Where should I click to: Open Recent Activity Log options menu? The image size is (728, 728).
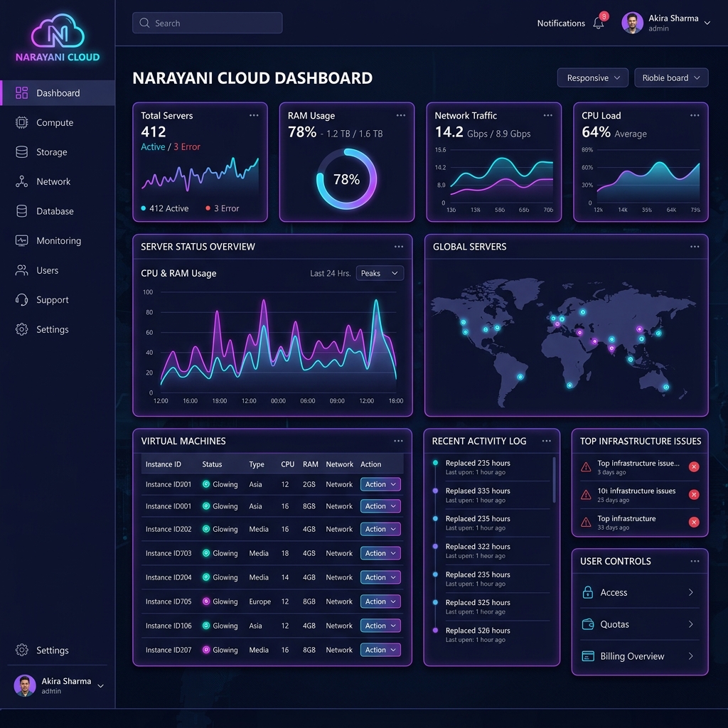[x=547, y=441]
